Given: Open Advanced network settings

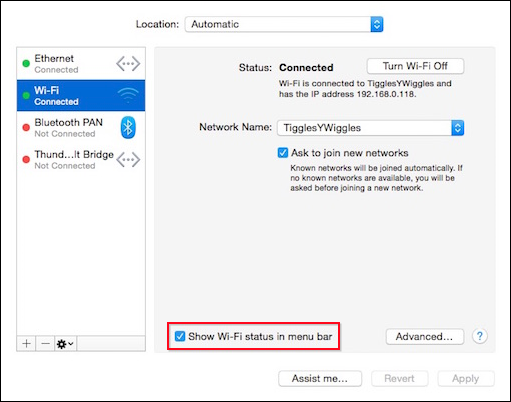Looking at the screenshot, I should click(424, 337).
